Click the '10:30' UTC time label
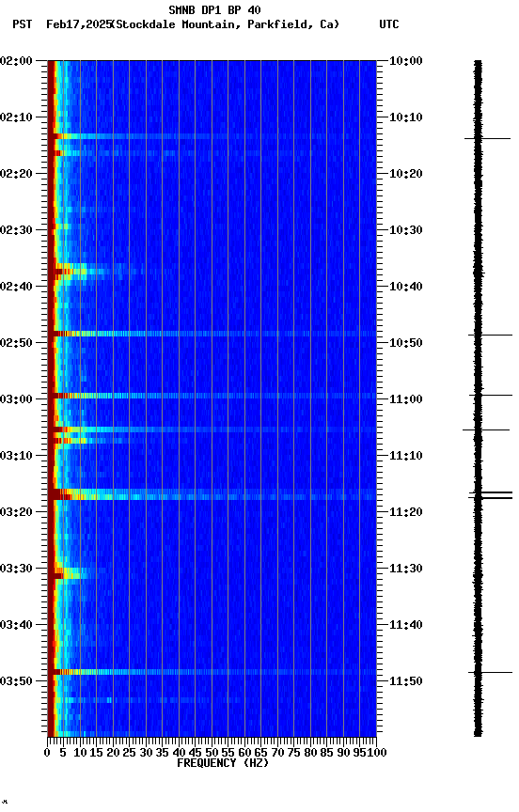Screen dimensions: 519x812 [x=406, y=230]
